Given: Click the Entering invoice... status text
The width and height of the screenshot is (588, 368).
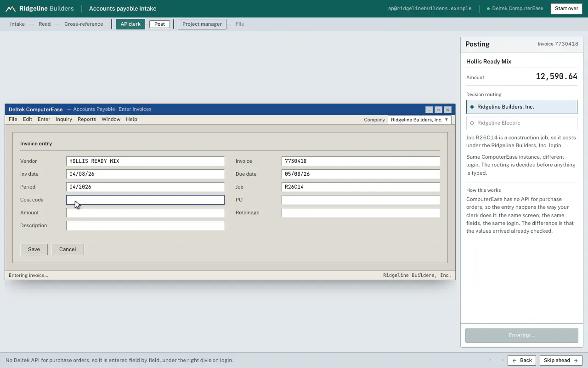Looking at the screenshot, I should 28,275.
